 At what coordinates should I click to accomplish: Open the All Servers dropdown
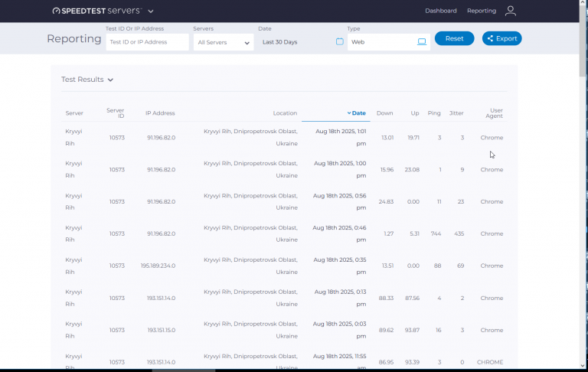[224, 42]
